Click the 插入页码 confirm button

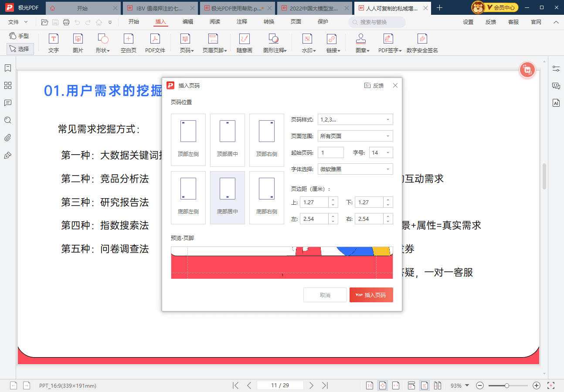click(371, 295)
